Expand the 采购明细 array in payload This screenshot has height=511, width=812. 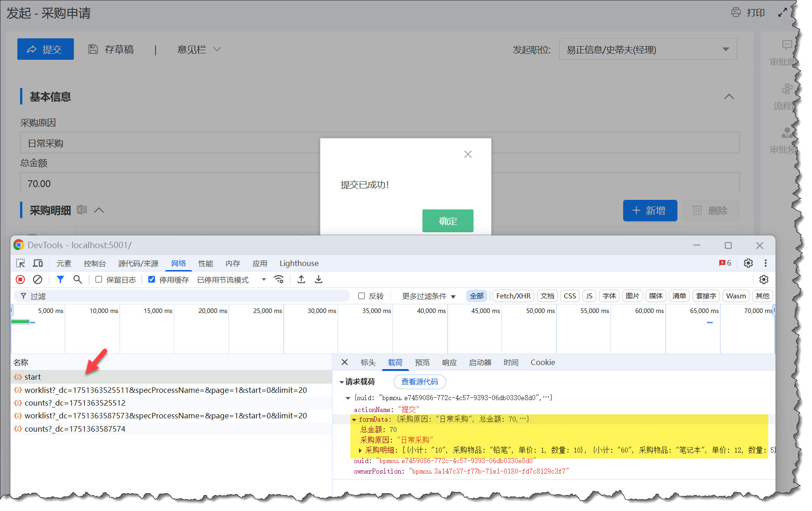(x=360, y=450)
